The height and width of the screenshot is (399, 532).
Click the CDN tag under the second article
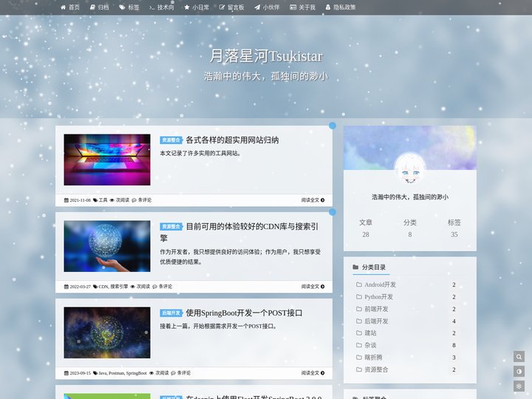pyautogui.click(x=103, y=287)
